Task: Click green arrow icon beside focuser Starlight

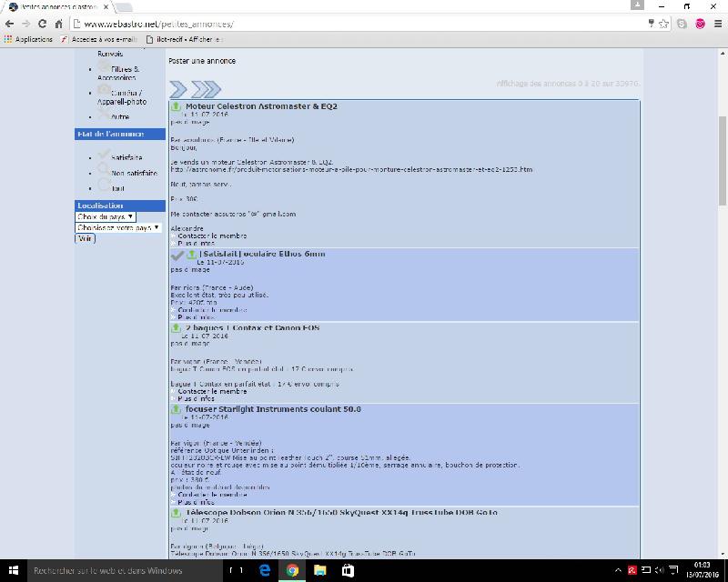Action: coord(176,409)
